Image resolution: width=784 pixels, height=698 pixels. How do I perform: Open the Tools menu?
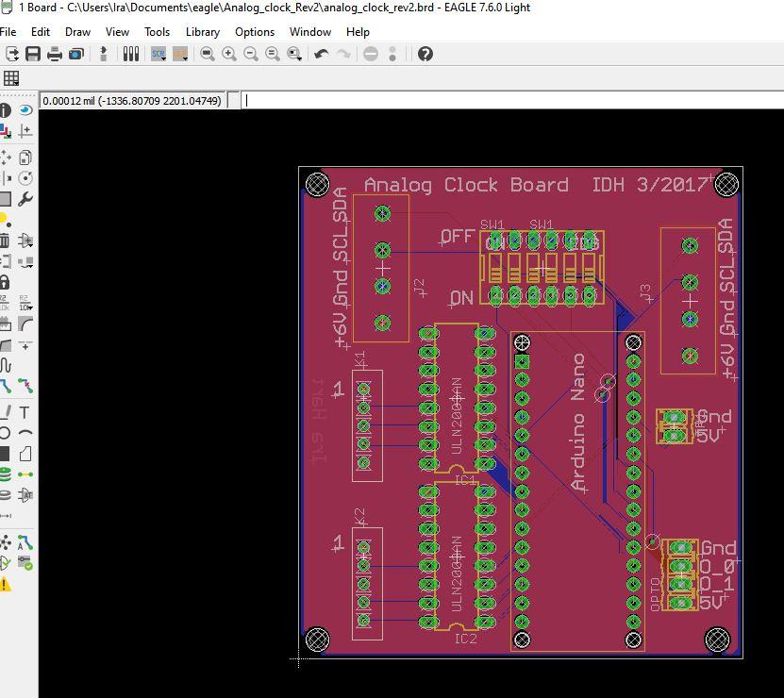point(157,32)
